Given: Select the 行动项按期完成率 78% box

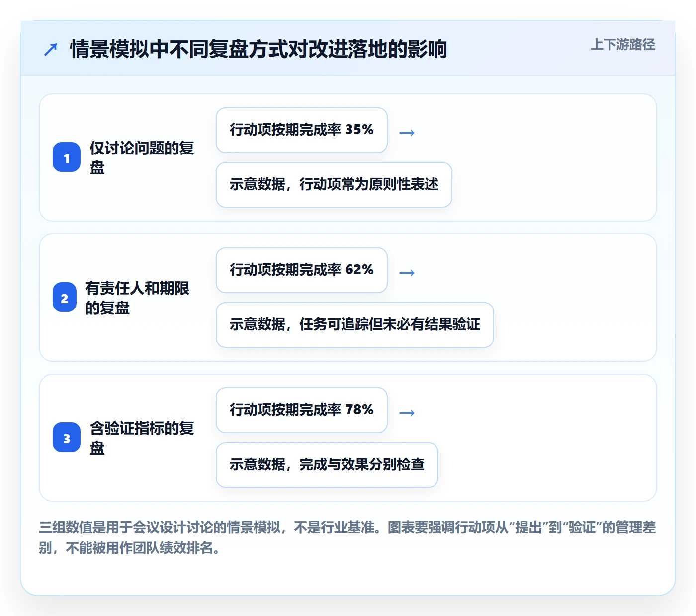Looking at the screenshot, I should pyautogui.click(x=302, y=410).
